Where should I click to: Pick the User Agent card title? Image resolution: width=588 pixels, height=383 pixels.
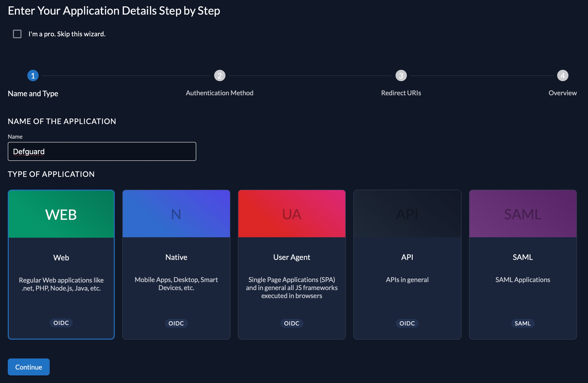coord(291,257)
